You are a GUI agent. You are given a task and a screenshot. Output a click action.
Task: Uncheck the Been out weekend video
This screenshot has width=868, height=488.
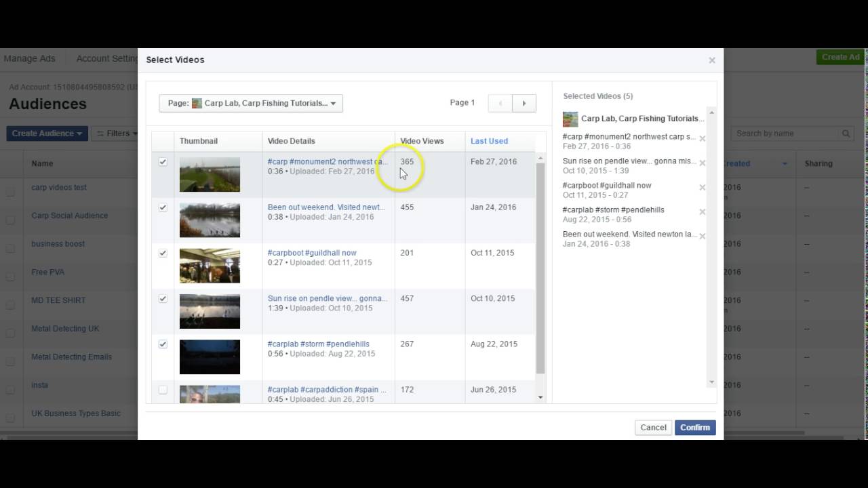163,207
